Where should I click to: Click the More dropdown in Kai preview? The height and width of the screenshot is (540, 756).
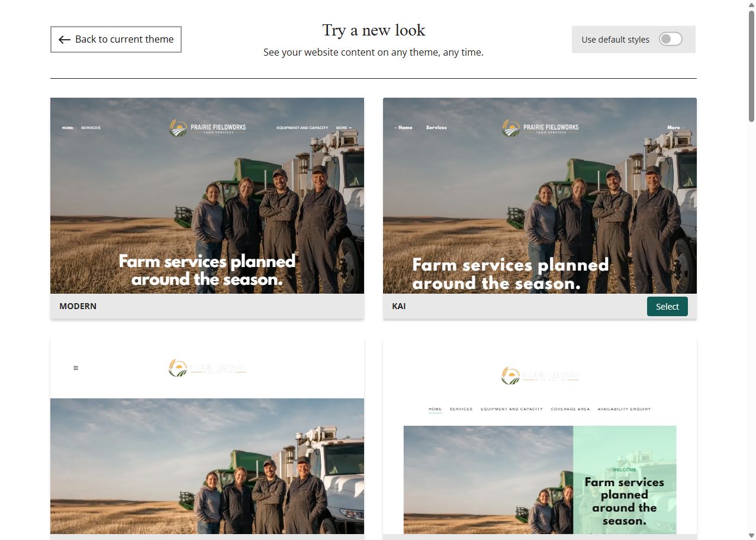tap(675, 127)
